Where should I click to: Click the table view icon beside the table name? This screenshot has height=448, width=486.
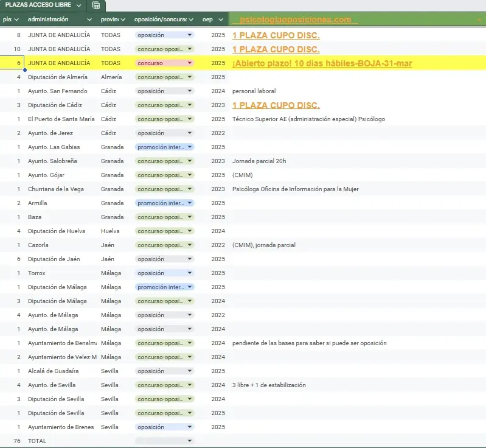[96, 5]
